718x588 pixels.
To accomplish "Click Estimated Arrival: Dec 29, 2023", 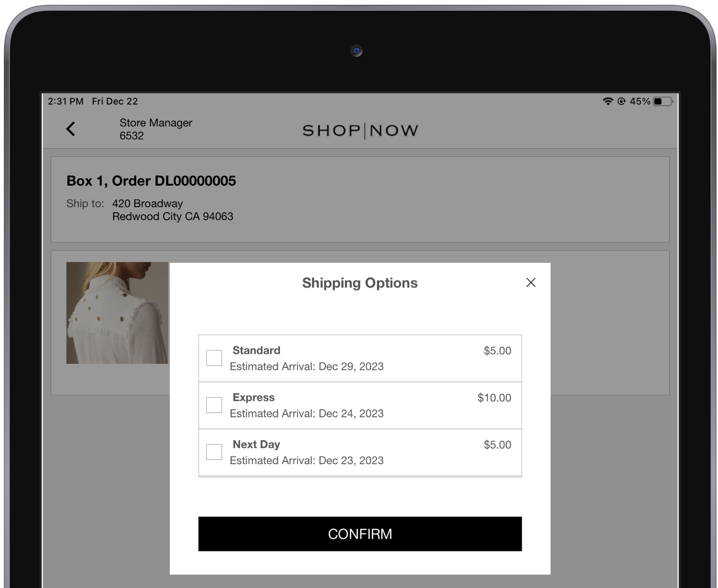I will click(x=306, y=366).
